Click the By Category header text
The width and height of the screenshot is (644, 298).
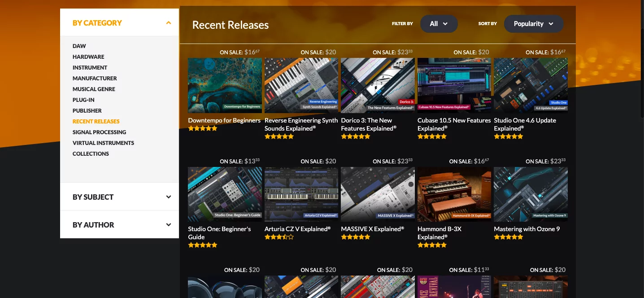(x=97, y=23)
